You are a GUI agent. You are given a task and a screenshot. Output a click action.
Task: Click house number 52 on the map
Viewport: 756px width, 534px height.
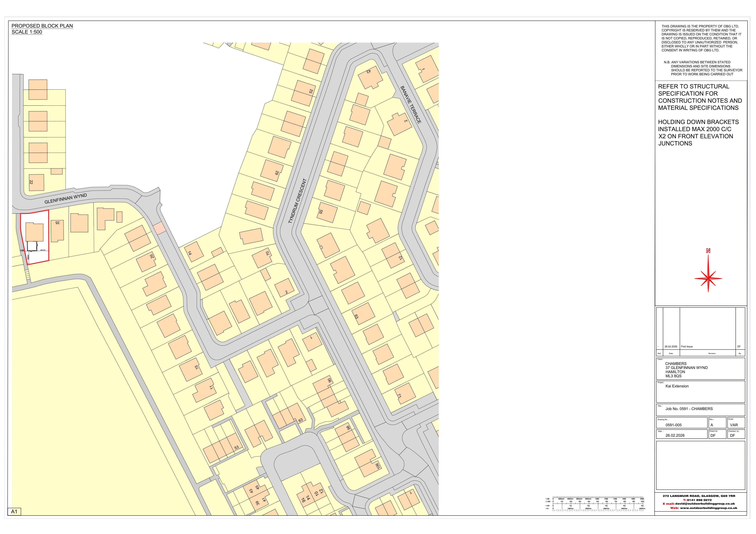point(311,91)
